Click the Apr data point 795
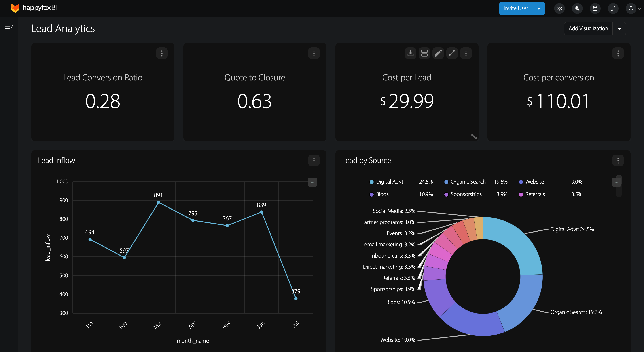Screen dimensions: 644x352 pos(193,220)
